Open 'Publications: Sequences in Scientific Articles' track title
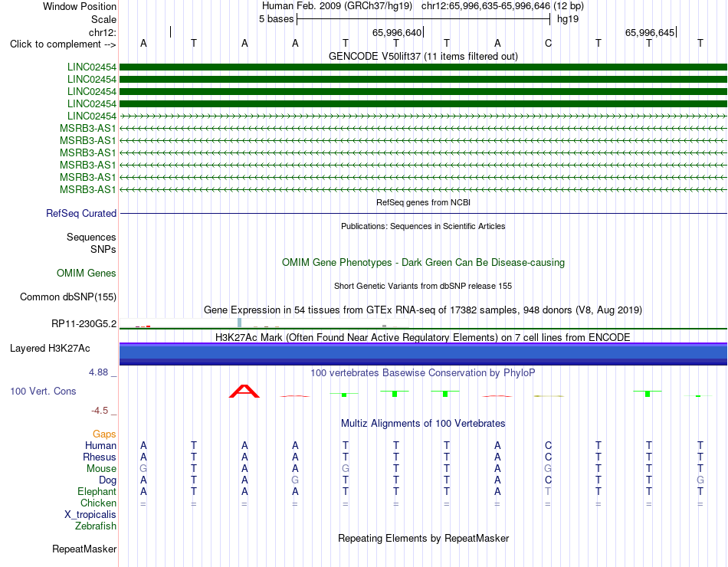Screen dimensions: 728x567 pyautogui.click(x=423, y=226)
